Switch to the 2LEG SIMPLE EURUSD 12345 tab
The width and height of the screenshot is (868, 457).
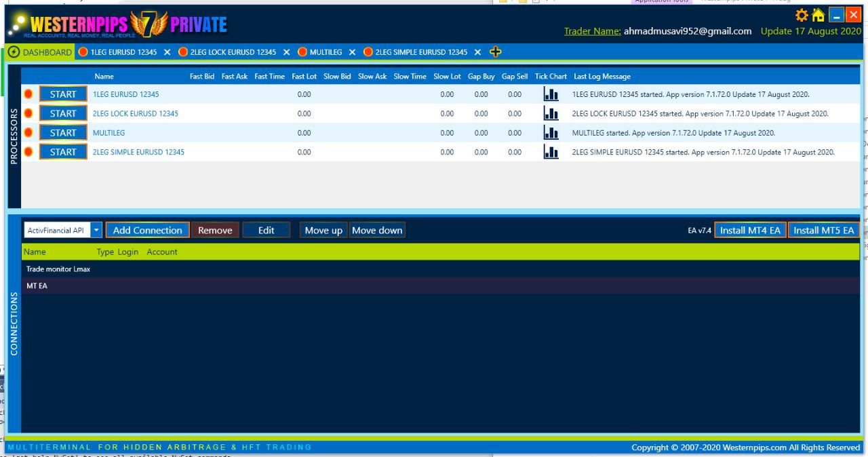coord(421,52)
